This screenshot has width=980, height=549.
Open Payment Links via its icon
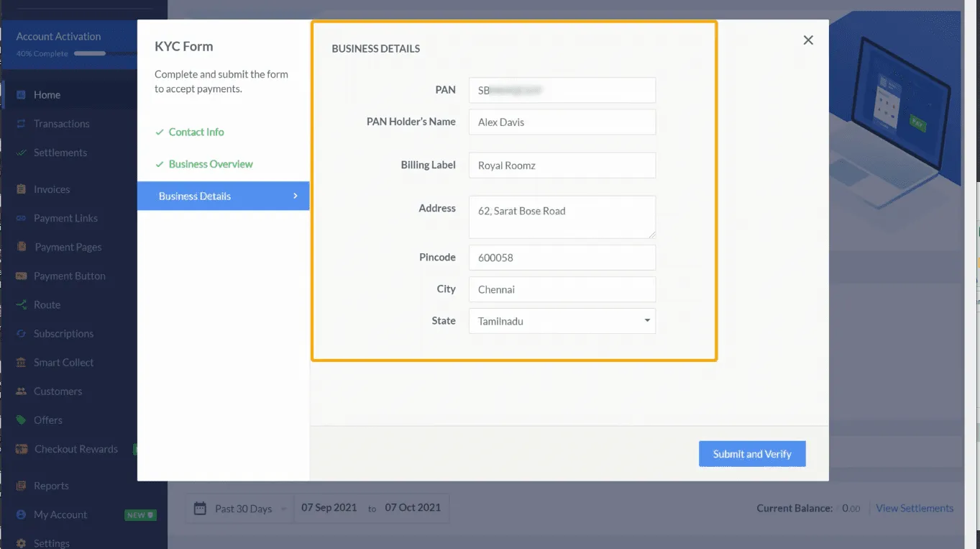pyautogui.click(x=21, y=218)
